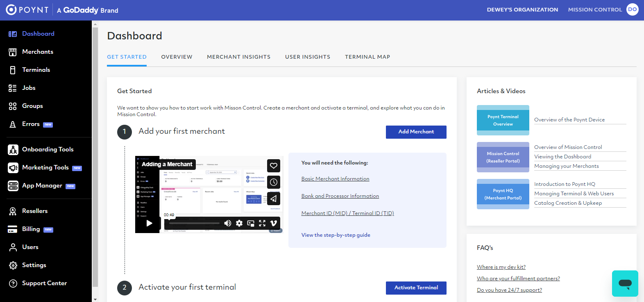Open Catalog Creation & Upkeep article
This screenshot has height=302, width=644.
point(568,203)
